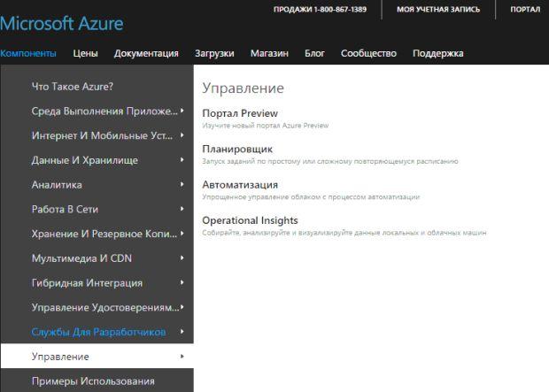Image resolution: width=549 pixels, height=392 pixels.
Task: Go to the Портал link
Action: pyautogui.click(x=525, y=10)
